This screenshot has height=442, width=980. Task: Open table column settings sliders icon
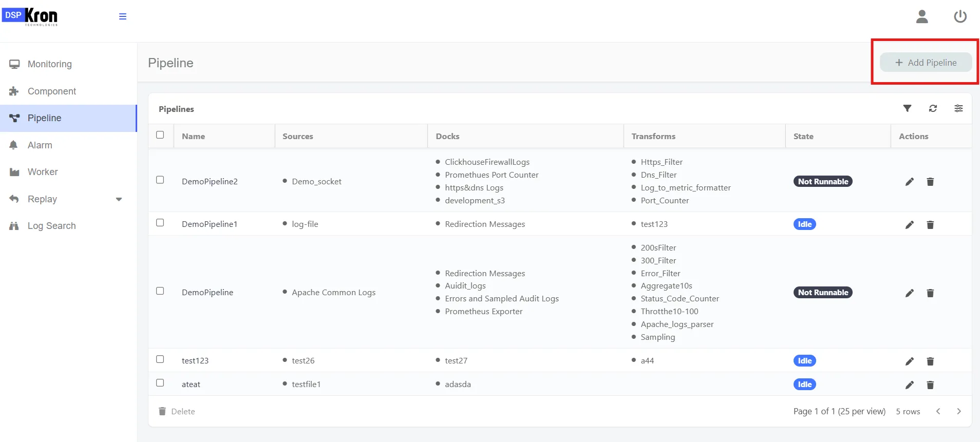(x=958, y=108)
